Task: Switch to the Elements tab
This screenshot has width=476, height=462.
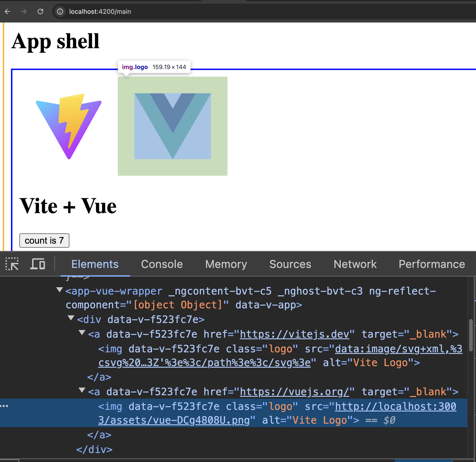Action: [x=95, y=264]
